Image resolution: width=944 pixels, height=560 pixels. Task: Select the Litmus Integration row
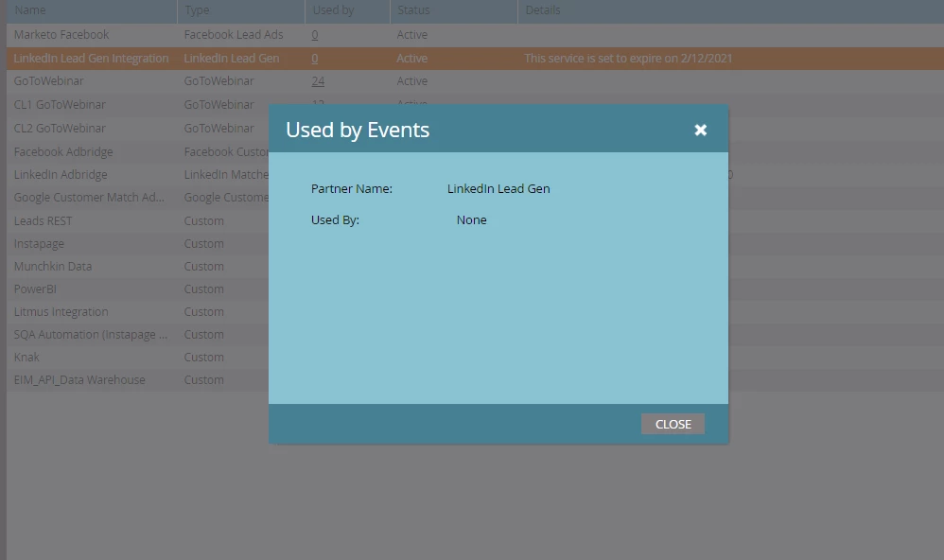(61, 312)
